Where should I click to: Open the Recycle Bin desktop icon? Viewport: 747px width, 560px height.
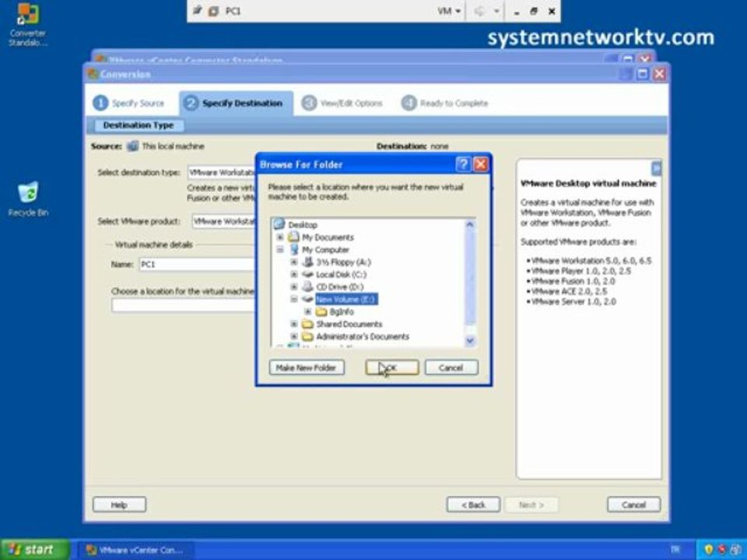point(28,198)
